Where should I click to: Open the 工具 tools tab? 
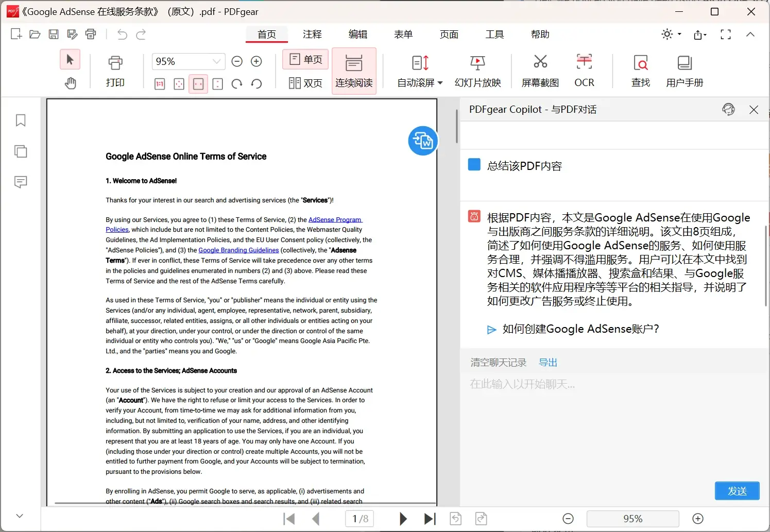coord(494,35)
